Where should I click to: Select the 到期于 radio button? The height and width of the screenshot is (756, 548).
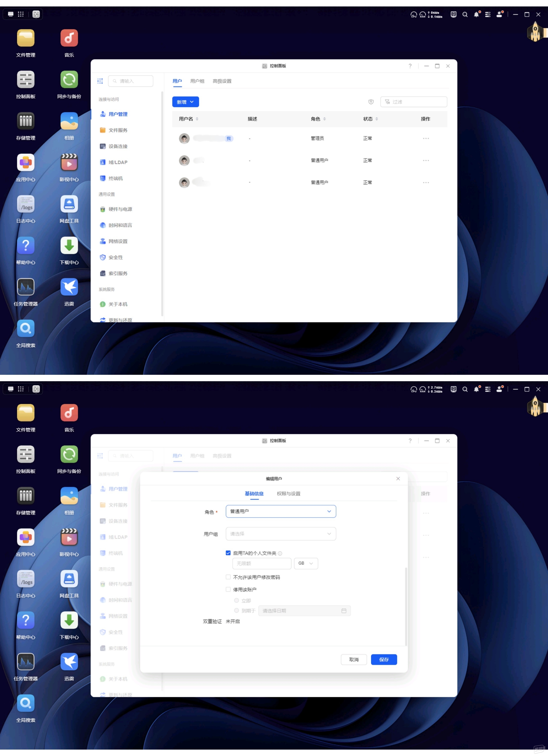point(237,610)
